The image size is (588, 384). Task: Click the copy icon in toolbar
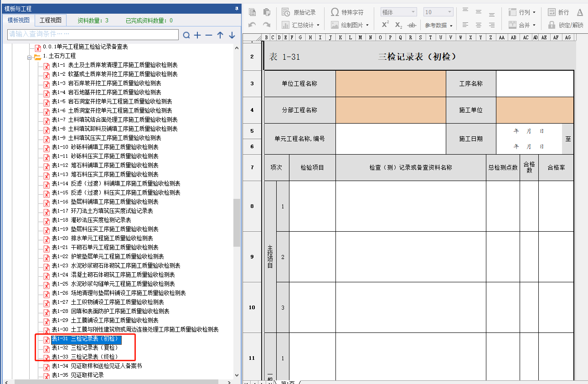click(253, 12)
